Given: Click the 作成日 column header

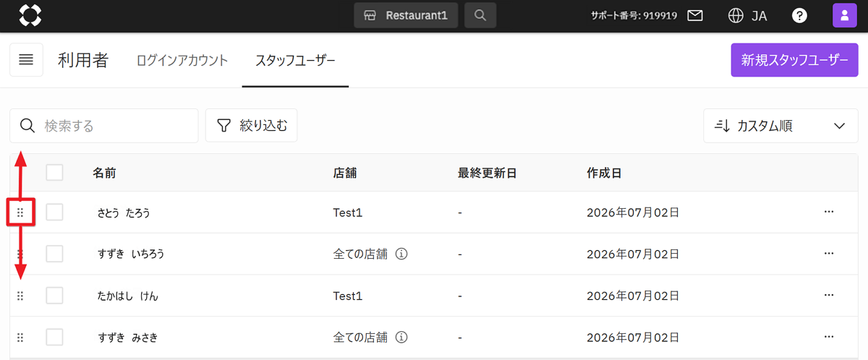Looking at the screenshot, I should pos(604,173).
